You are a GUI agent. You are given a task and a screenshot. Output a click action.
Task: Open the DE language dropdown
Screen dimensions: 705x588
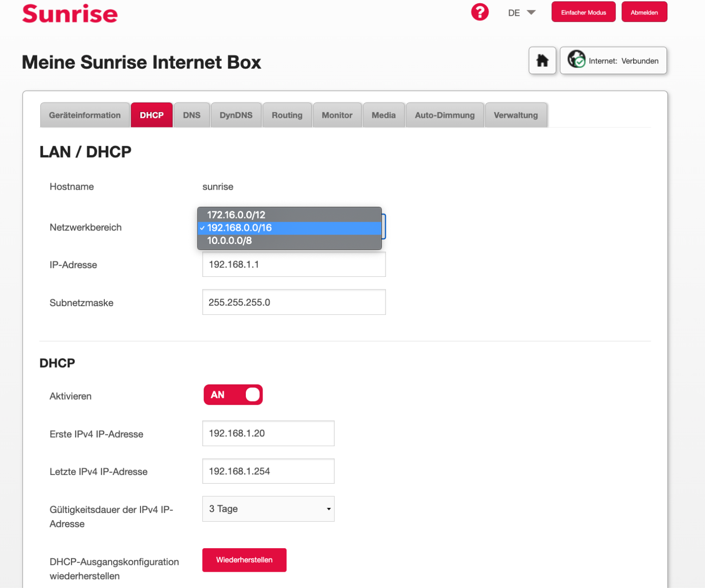[x=522, y=13]
